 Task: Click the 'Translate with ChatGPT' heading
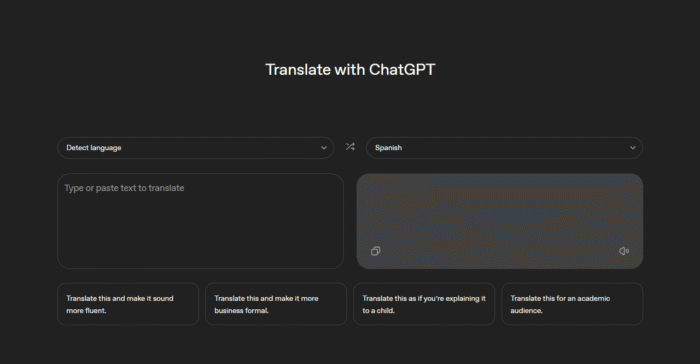point(350,70)
